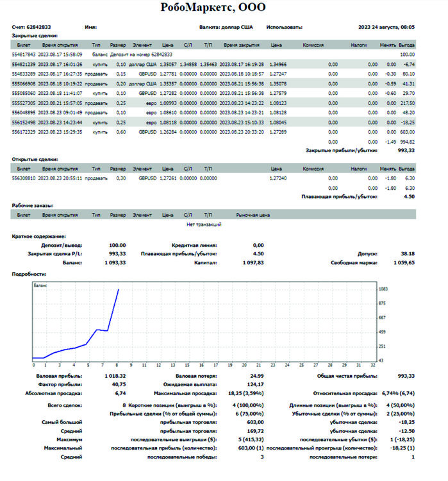448x481 pixels.
Task: Select the chart axis value 1083
Action: click(x=383, y=289)
